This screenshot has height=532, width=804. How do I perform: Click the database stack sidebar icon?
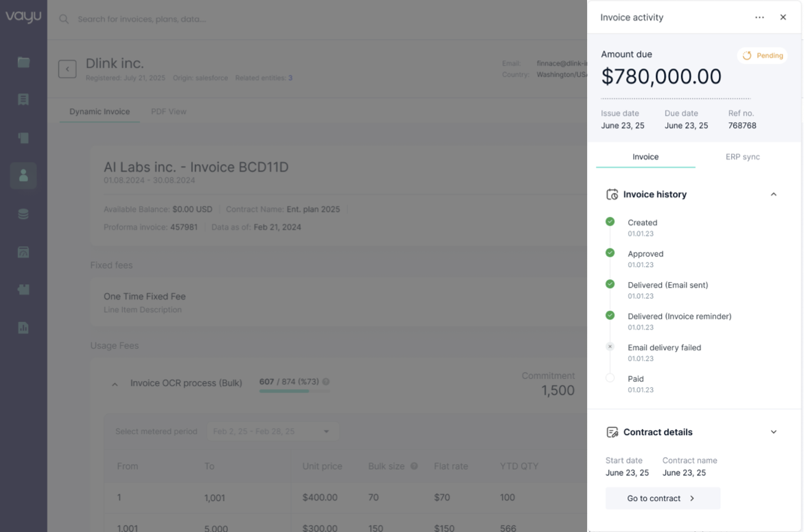point(23,214)
